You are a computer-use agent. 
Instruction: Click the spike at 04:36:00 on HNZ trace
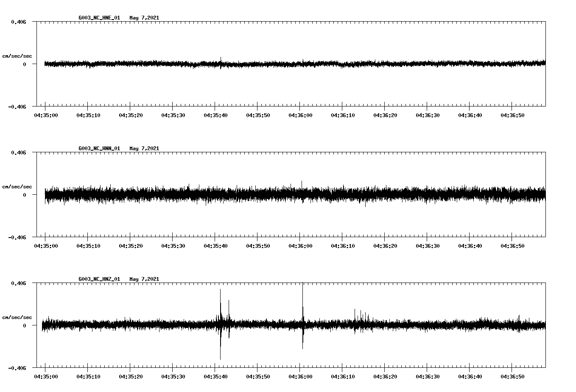pos(302,297)
